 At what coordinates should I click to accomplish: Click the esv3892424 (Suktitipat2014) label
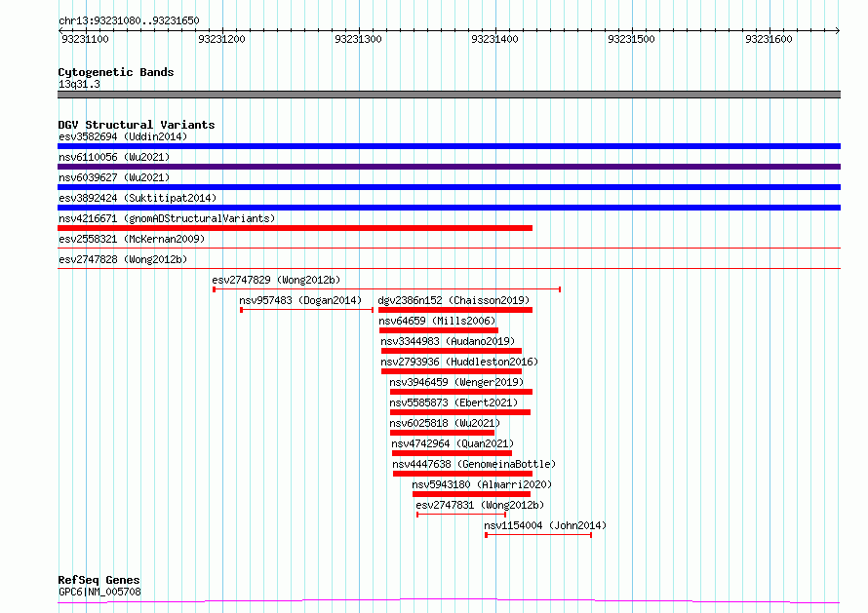click(138, 198)
